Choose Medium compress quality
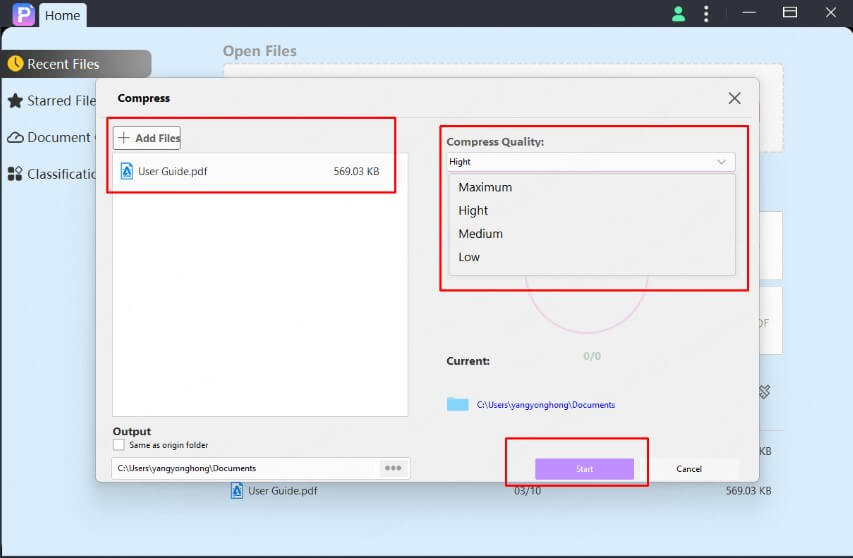Viewport: 853px width, 558px height. pos(480,234)
